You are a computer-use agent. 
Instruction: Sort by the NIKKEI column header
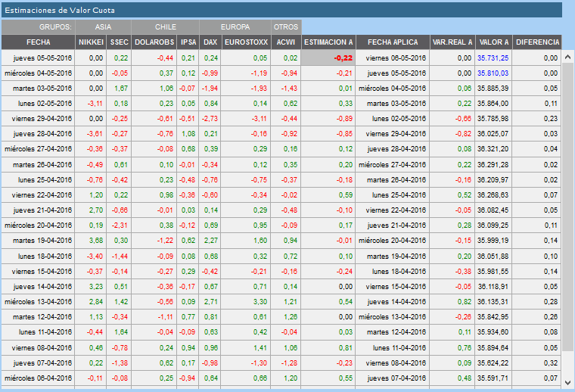pos(91,42)
